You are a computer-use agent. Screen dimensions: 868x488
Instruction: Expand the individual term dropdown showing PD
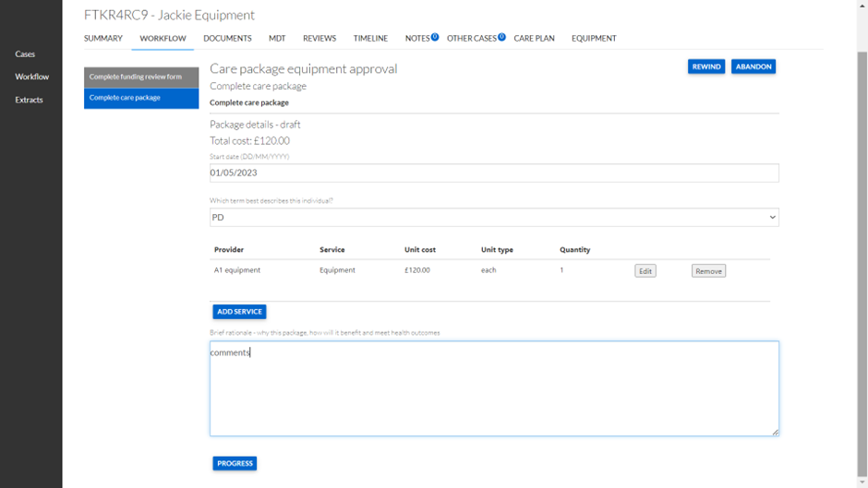[x=494, y=218]
